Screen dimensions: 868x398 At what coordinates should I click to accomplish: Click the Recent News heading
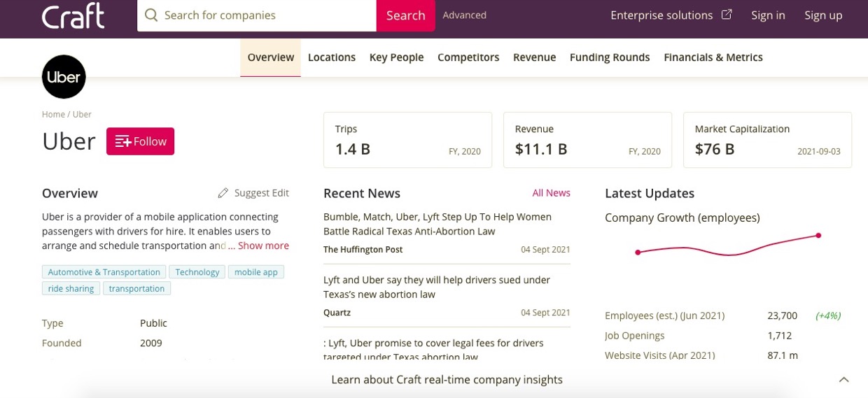pos(362,194)
